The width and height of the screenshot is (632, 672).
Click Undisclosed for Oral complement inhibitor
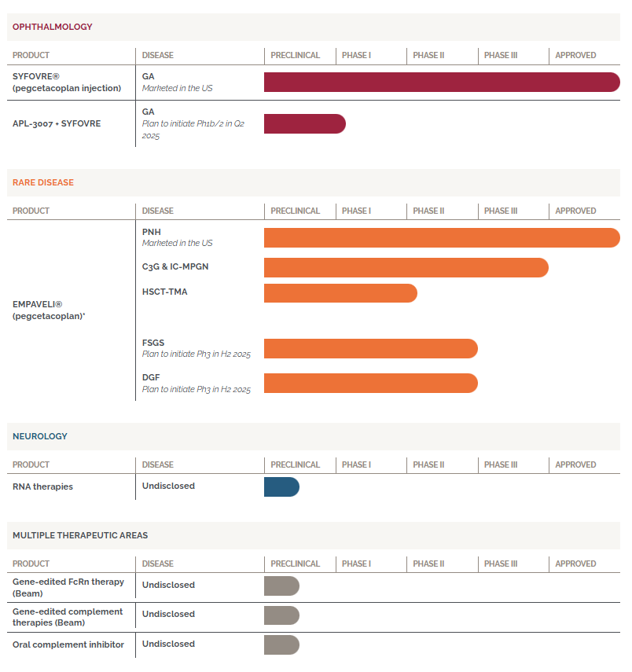point(168,644)
